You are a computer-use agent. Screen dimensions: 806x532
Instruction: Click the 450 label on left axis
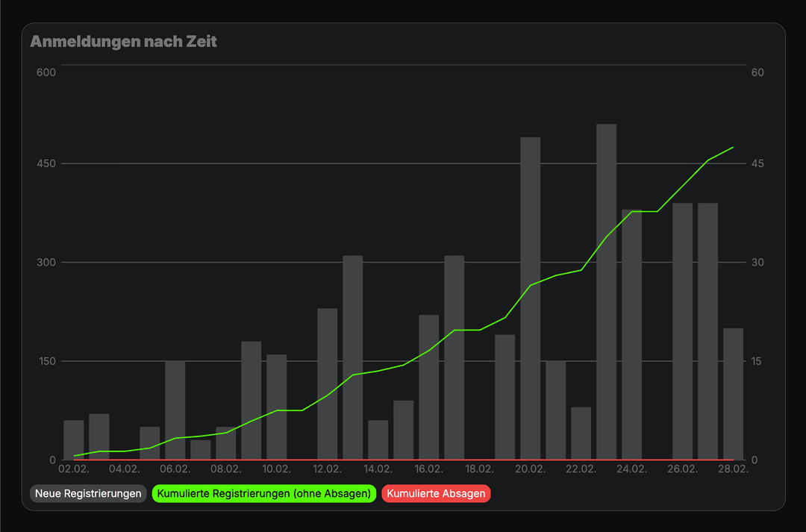pos(46,164)
